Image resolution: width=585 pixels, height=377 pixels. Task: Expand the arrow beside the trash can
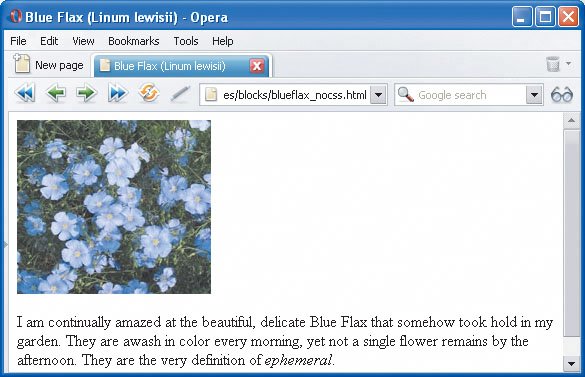tap(569, 63)
